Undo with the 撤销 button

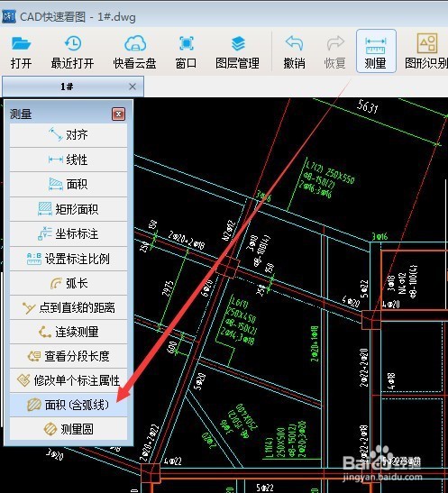(x=294, y=52)
